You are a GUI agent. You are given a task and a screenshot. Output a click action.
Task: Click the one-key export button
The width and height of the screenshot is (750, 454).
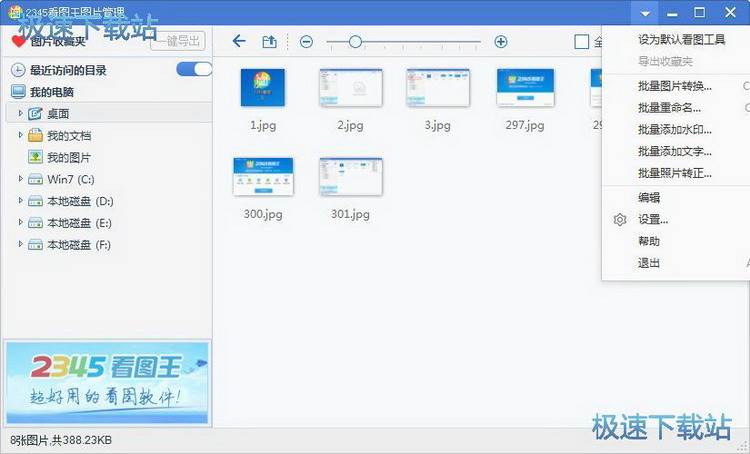tap(178, 41)
